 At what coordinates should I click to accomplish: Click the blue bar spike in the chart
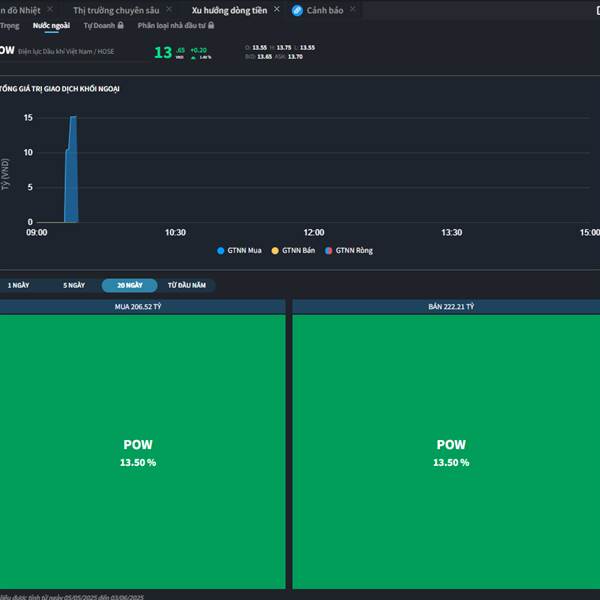point(72,169)
